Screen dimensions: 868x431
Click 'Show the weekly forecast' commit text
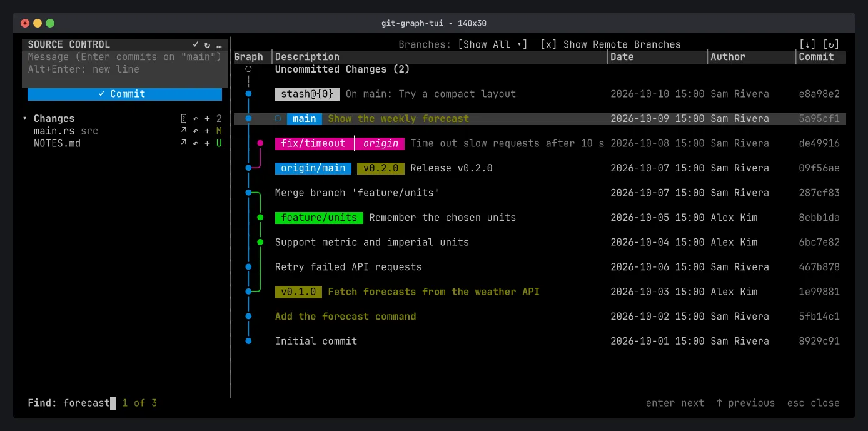point(398,119)
